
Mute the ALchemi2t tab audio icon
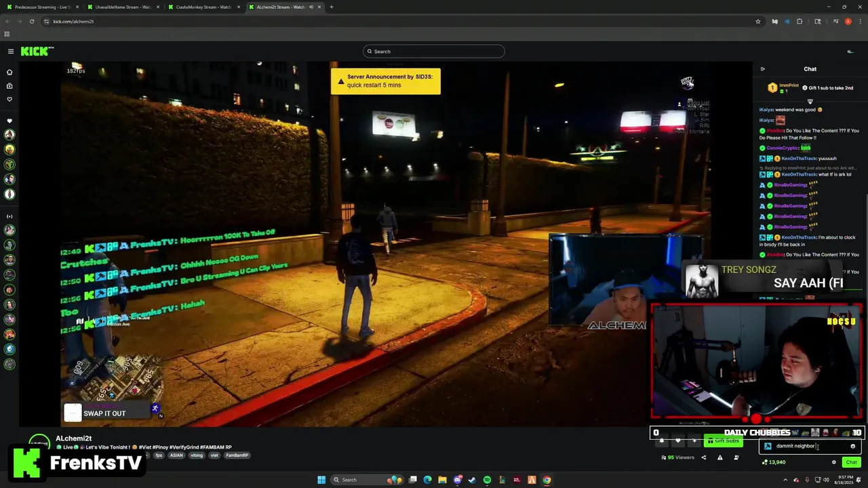(311, 7)
